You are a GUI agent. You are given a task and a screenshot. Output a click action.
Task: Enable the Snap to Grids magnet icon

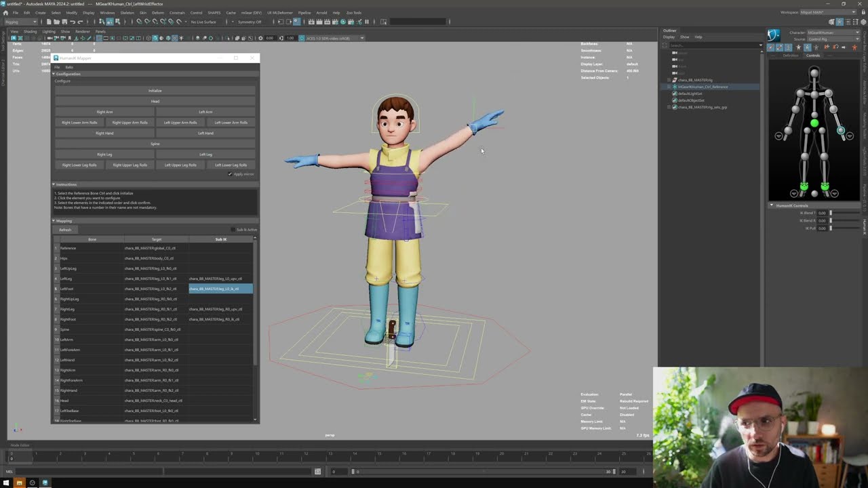139,22
